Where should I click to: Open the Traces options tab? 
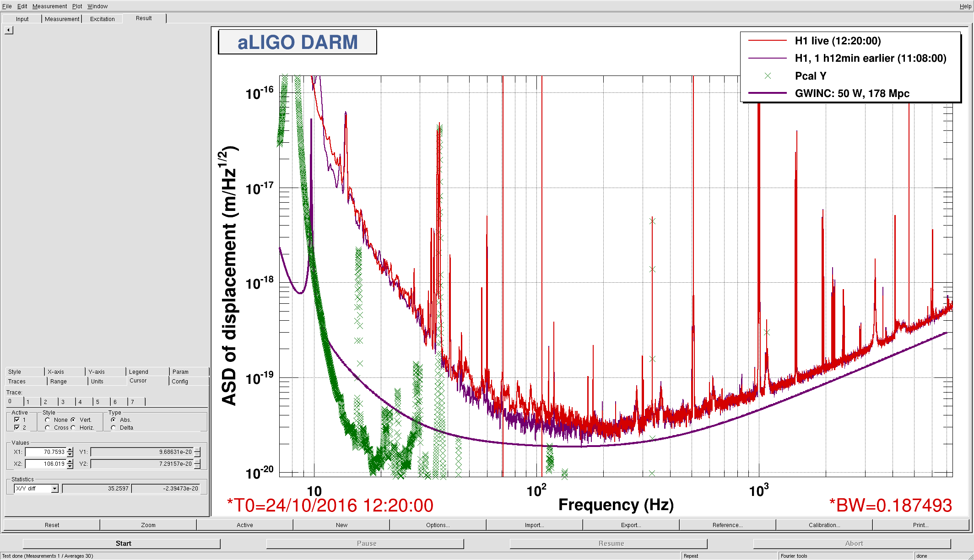coord(26,381)
